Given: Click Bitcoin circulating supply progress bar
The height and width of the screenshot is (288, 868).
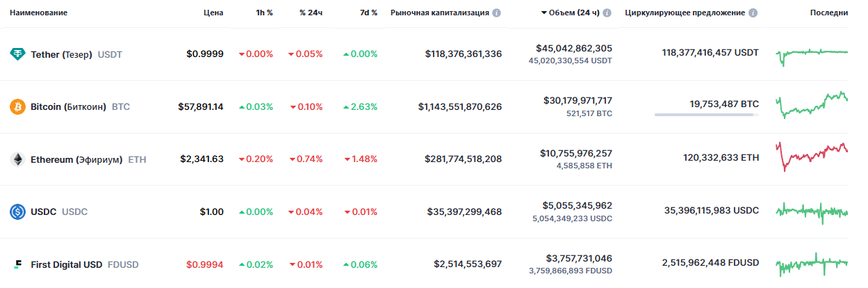Looking at the screenshot, I should click(x=706, y=115).
